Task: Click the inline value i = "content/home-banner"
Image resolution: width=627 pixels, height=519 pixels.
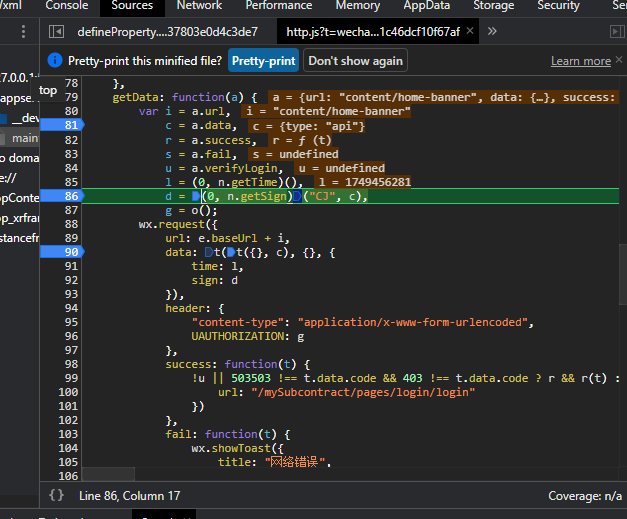Action: [x=326, y=111]
